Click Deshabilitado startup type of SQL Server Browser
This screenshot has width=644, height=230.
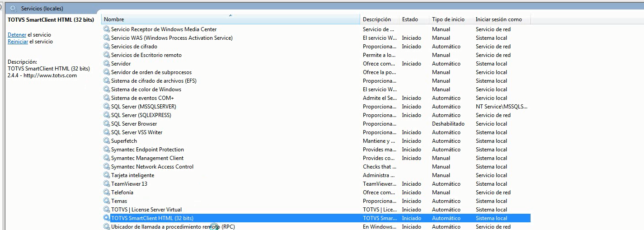(448, 124)
